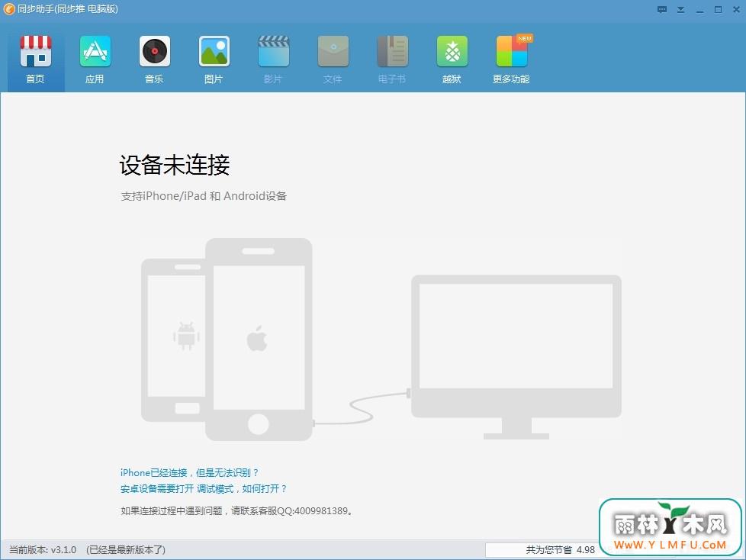This screenshot has height=560, width=746.
Task: Open the 电子书 e-book section
Action: coord(393,60)
